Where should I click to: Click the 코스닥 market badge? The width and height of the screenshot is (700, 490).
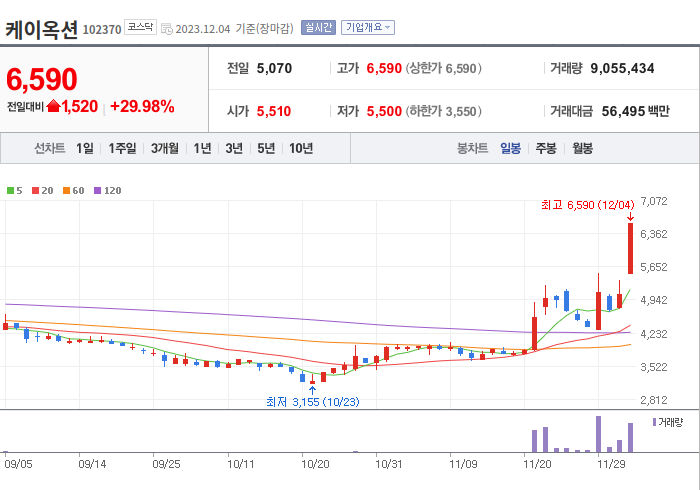tap(140, 27)
